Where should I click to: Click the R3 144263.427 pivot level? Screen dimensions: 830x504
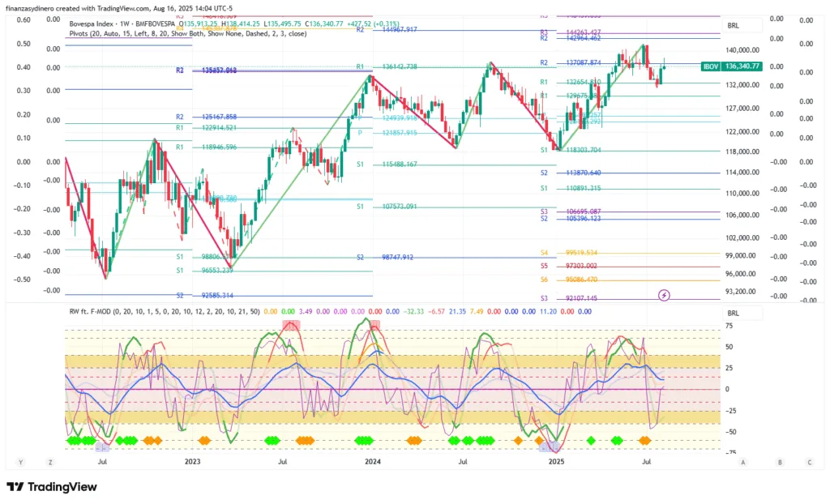click(571, 32)
